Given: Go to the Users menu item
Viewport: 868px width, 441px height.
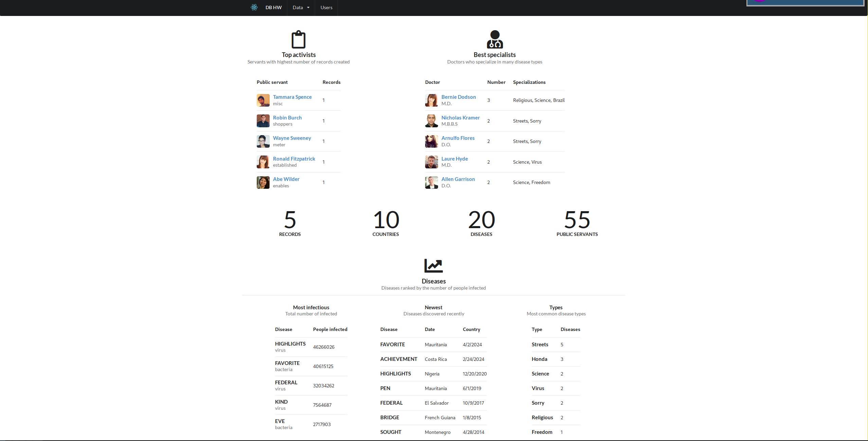Looking at the screenshot, I should point(326,7).
